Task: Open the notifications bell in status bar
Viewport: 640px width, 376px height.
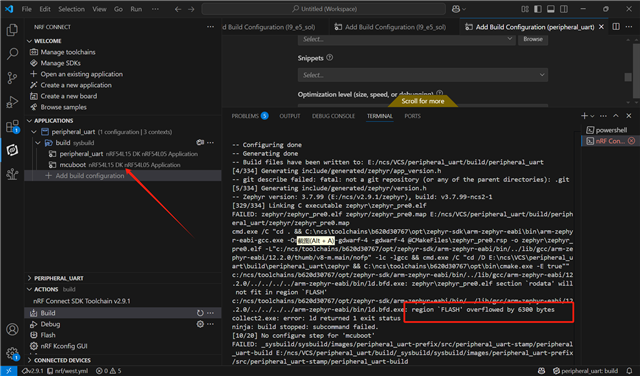Action: [629, 371]
